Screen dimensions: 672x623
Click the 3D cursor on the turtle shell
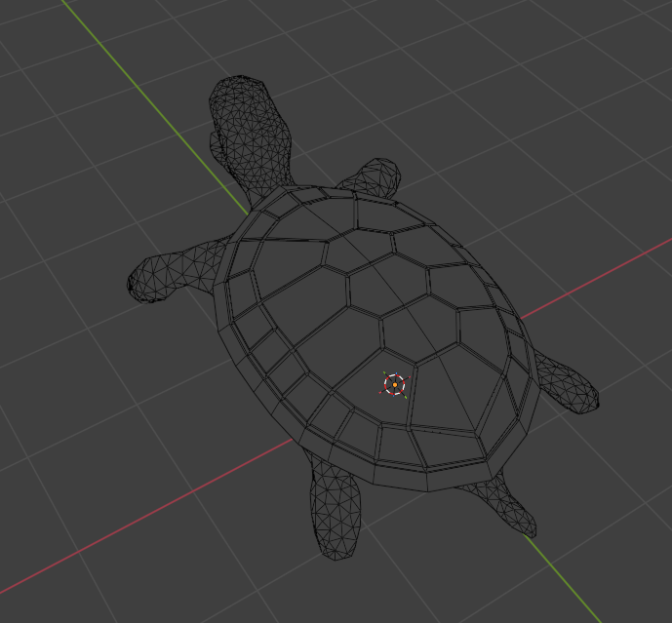pyautogui.click(x=394, y=385)
